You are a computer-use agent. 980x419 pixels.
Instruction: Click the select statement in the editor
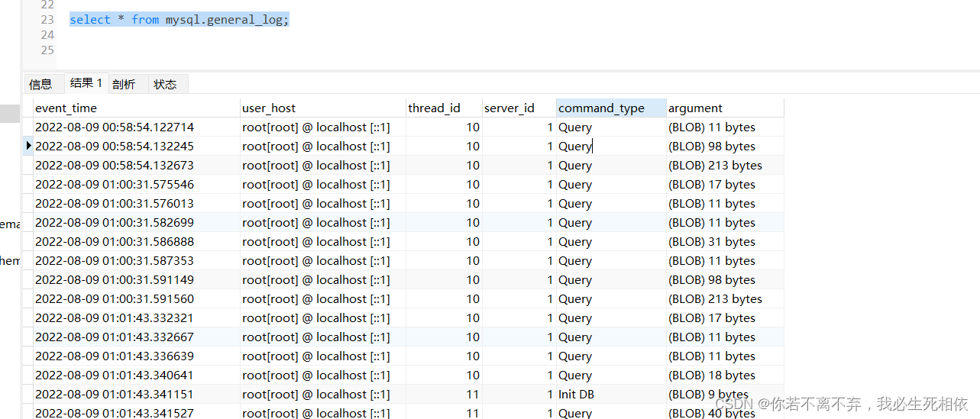pyautogui.click(x=180, y=20)
